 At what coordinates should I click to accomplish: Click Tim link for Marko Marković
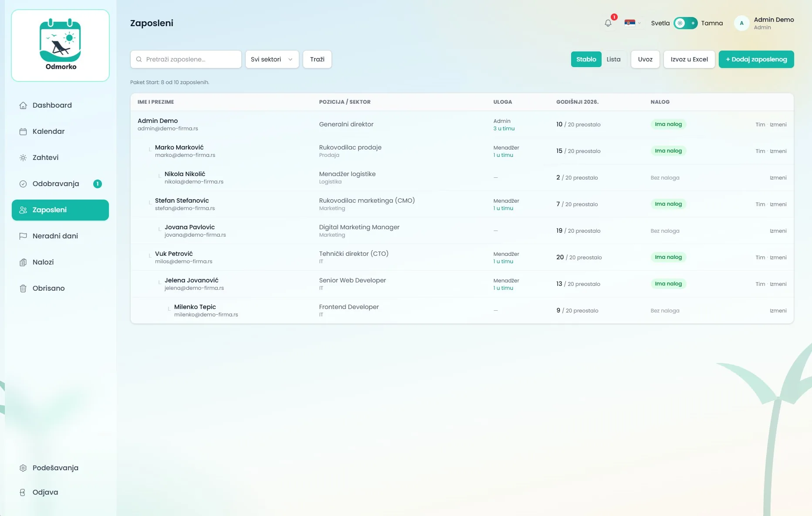click(760, 151)
